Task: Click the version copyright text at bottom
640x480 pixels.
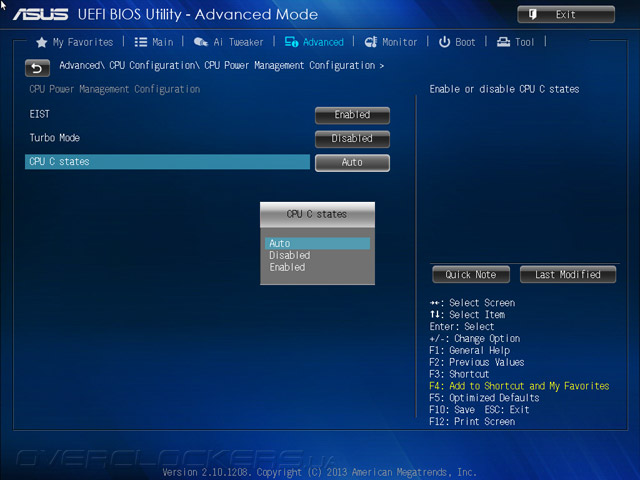Action: click(x=320, y=472)
